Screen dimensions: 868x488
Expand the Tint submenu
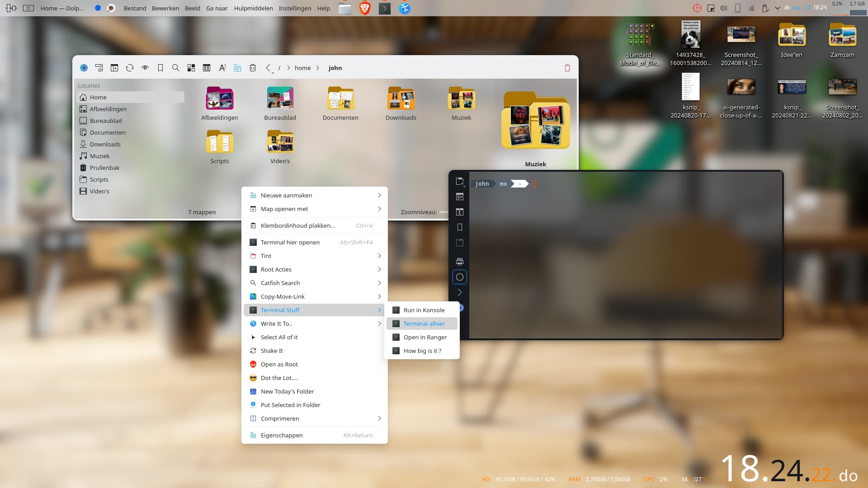[315, 256]
